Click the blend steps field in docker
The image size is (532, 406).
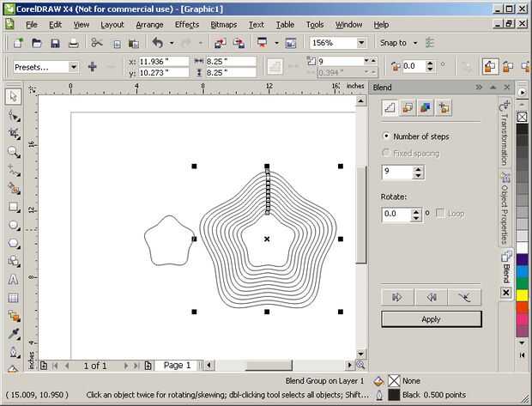pos(397,173)
